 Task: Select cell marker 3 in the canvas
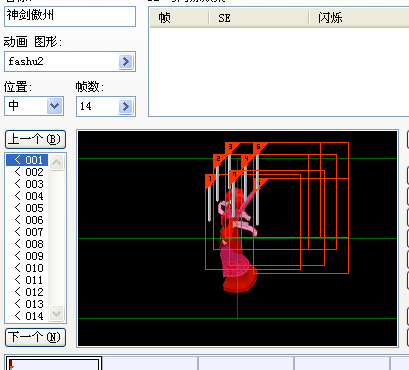point(230,147)
